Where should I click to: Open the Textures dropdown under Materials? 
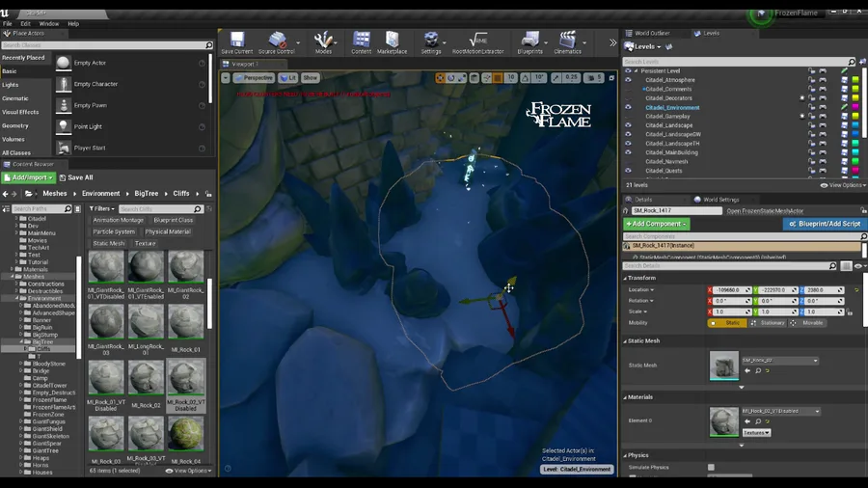(x=756, y=433)
